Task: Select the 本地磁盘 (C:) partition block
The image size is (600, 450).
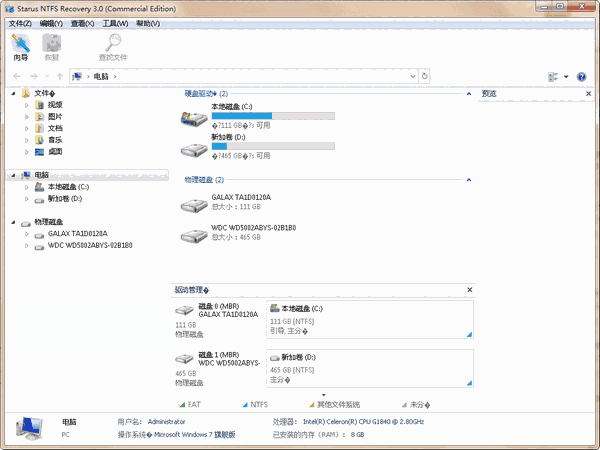Action: (370, 320)
